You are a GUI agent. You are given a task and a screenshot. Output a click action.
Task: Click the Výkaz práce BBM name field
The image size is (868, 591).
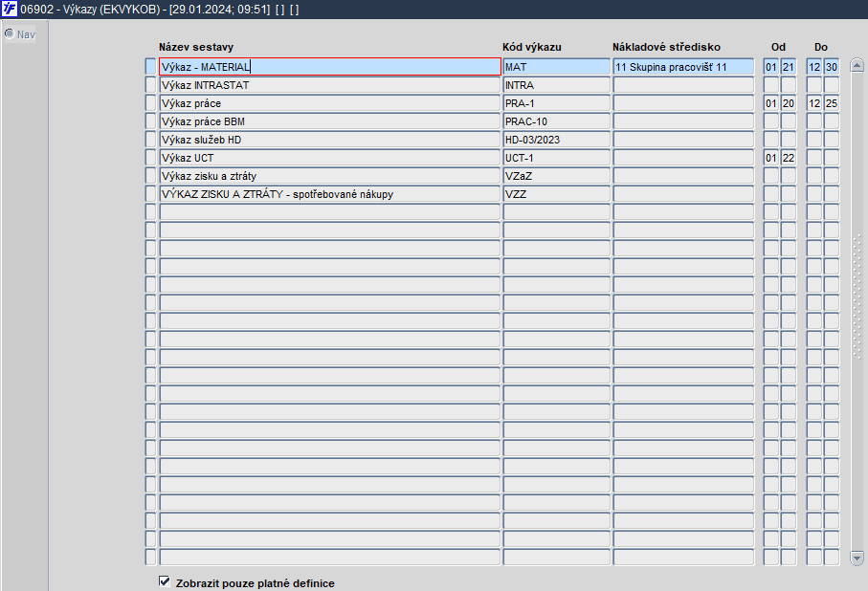(x=330, y=121)
